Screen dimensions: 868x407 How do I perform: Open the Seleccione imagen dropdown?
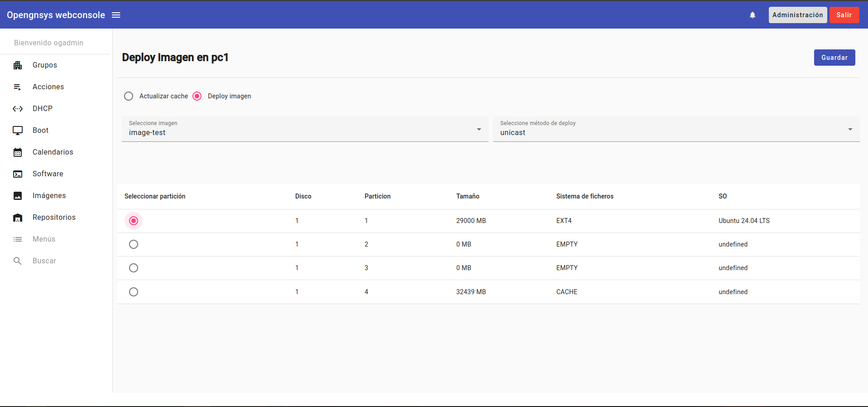point(305,130)
